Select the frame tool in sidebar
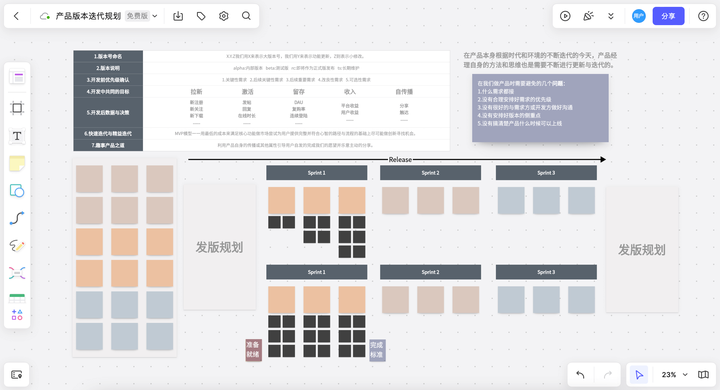 17,108
